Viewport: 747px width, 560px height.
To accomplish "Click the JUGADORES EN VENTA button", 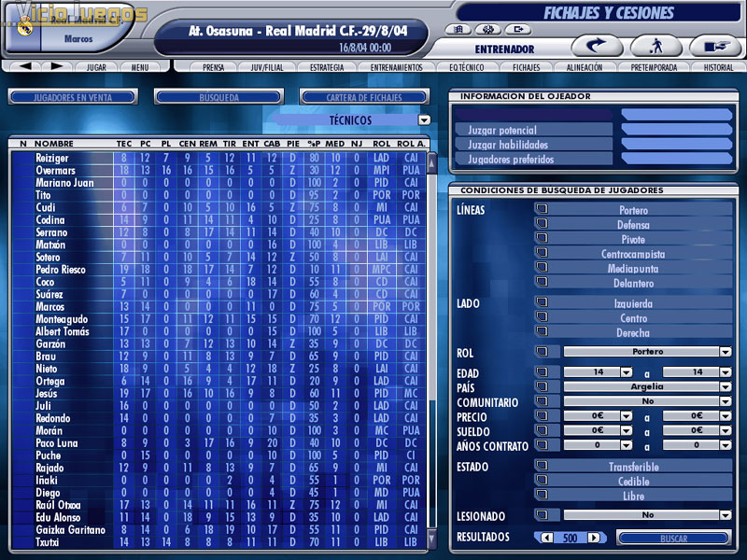I will 73,97.
